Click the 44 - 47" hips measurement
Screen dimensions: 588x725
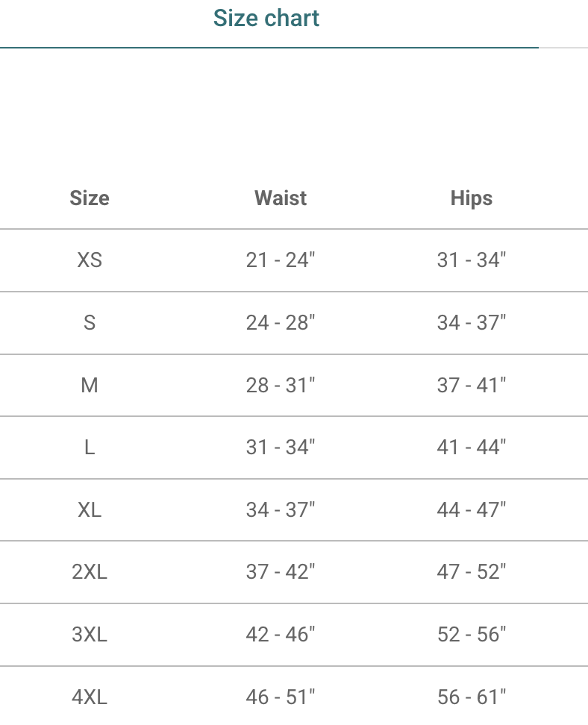tap(472, 510)
